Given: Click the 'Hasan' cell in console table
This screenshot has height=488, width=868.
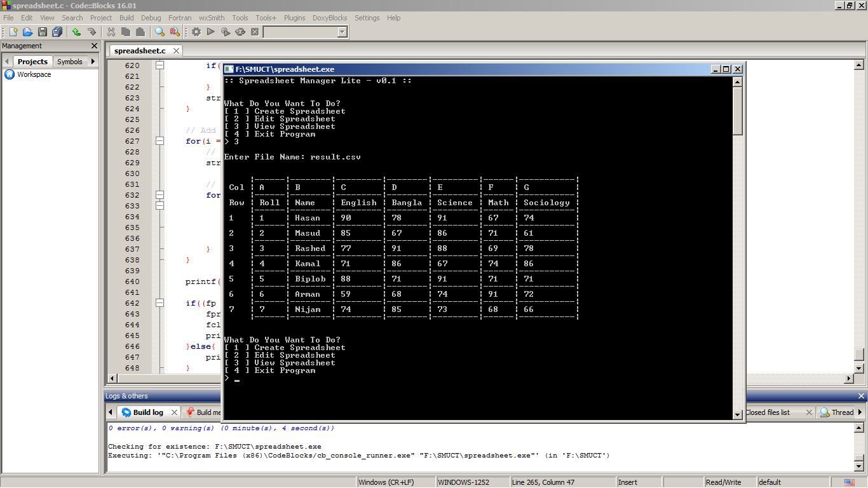Looking at the screenshot, I should [308, 218].
